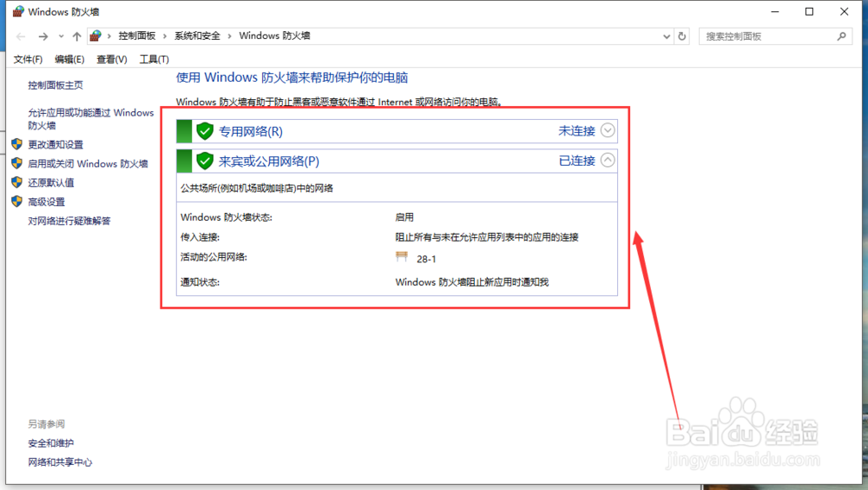Click the Forward navigation arrow
This screenshot has height=490, width=868.
43,36
